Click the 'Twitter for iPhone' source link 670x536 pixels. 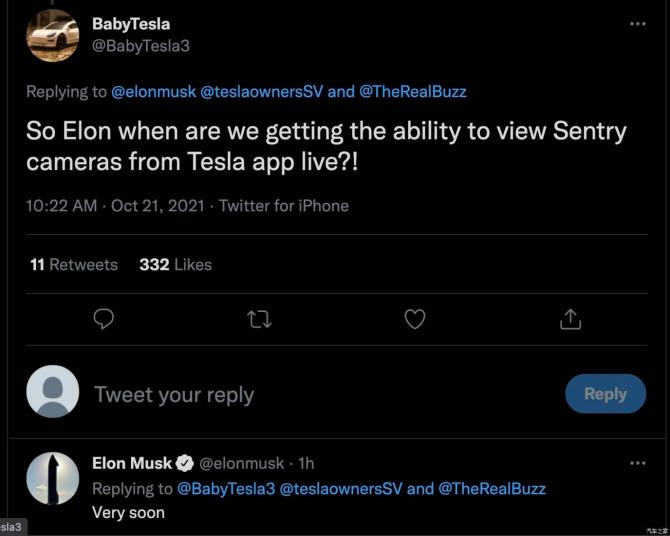pos(284,206)
